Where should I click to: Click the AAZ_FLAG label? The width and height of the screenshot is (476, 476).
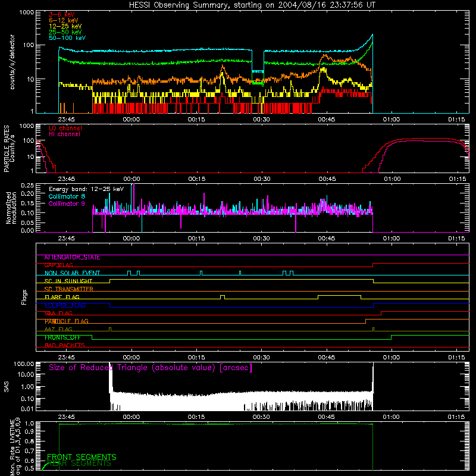pyautogui.click(x=58, y=329)
